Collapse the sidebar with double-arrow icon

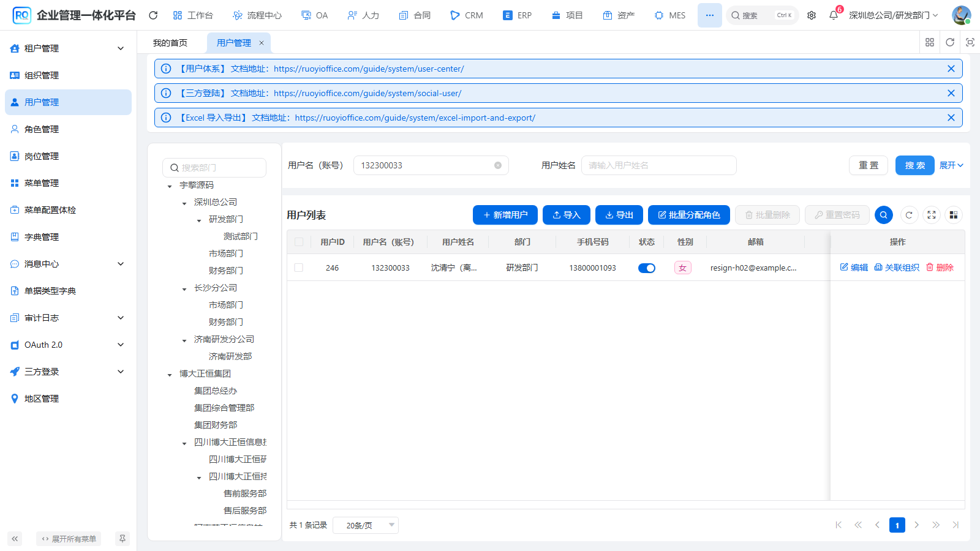click(x=15, y=539)
